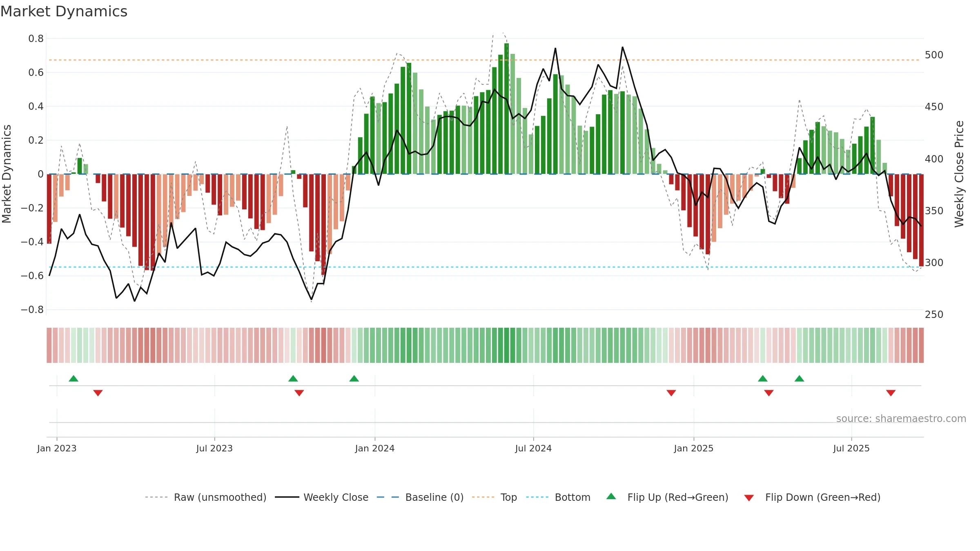Image resolution: width=980 pixels, height=551 pixels.
Task: Click the Jul 2023 x-axis label
Action: 214,449
